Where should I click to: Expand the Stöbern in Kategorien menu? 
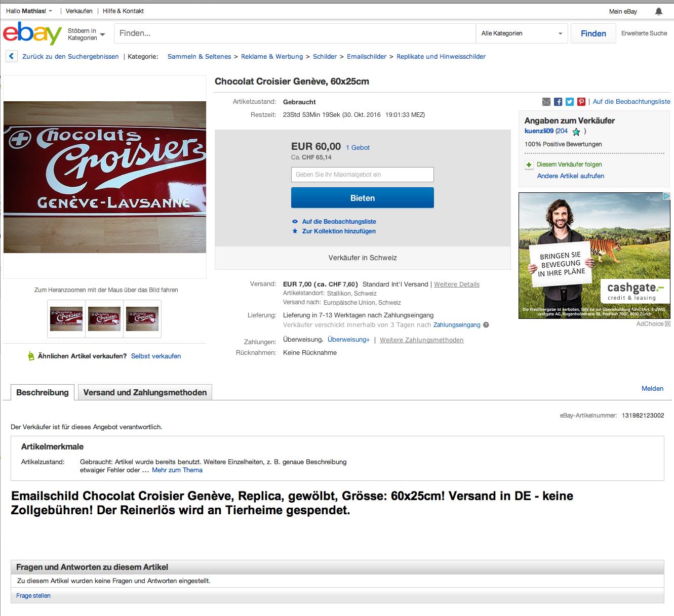tap(87, 34)
